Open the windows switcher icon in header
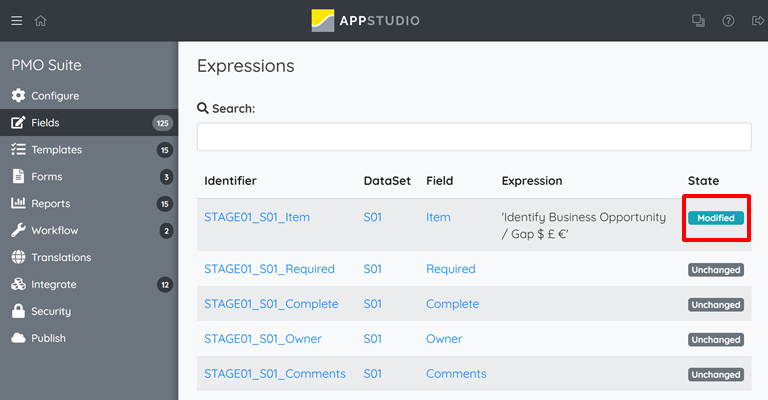The image size is (768, 400). [x=698, y=21]
